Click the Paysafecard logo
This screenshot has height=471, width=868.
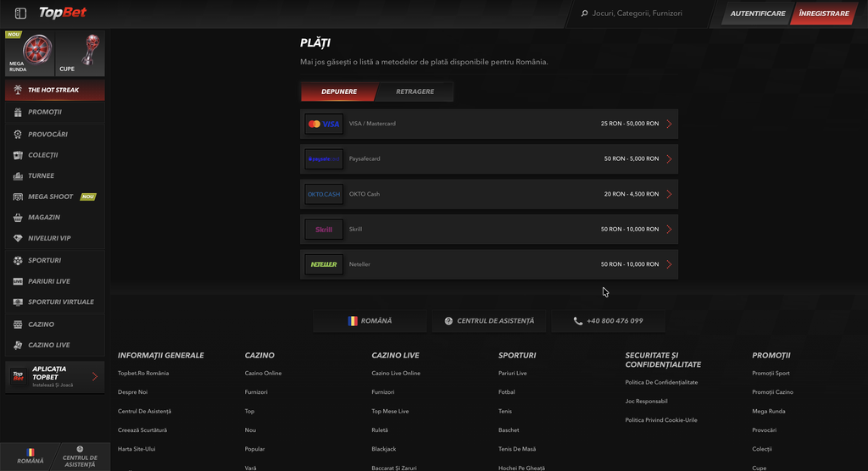click(x=324, y=159)
